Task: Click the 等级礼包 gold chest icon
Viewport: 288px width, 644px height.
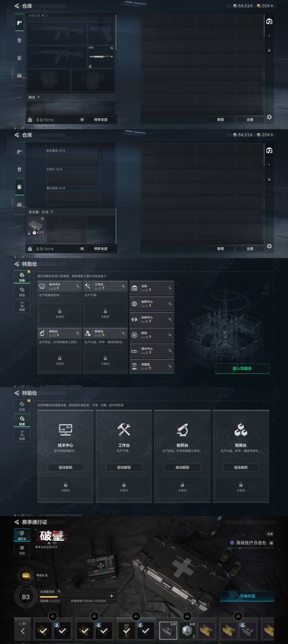Action: (x=26, y=575)
